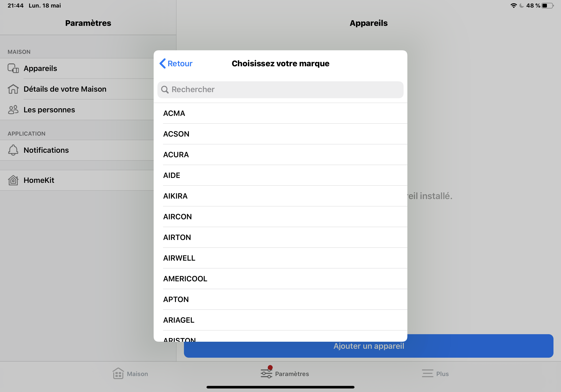Screen dimensions: 561x392
Task: Open HomeKit settings
Action: [77, 180]
